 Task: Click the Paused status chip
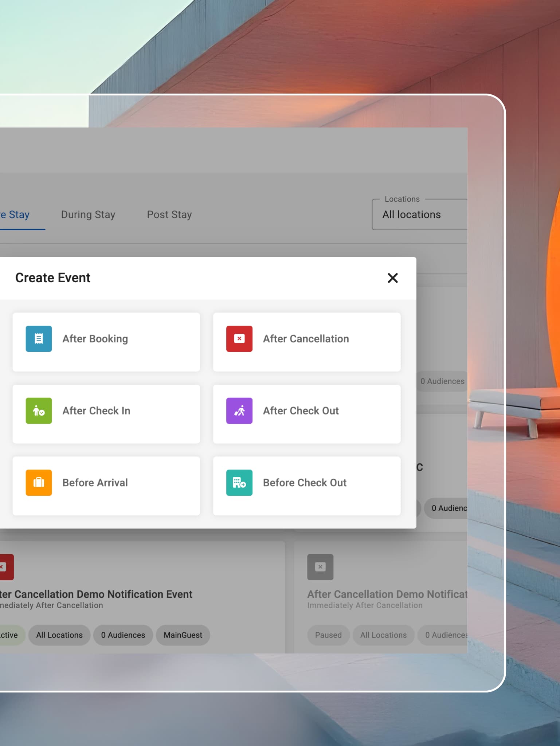(x=328, y=635)
